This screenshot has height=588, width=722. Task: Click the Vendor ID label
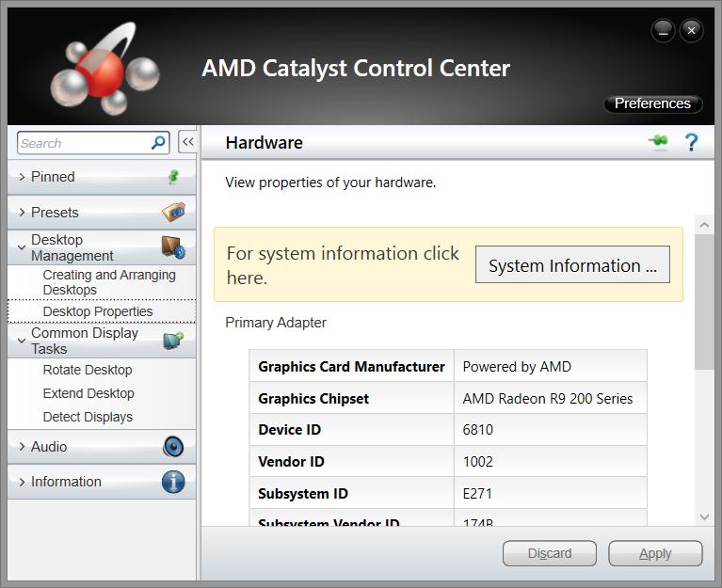[291, 462]
